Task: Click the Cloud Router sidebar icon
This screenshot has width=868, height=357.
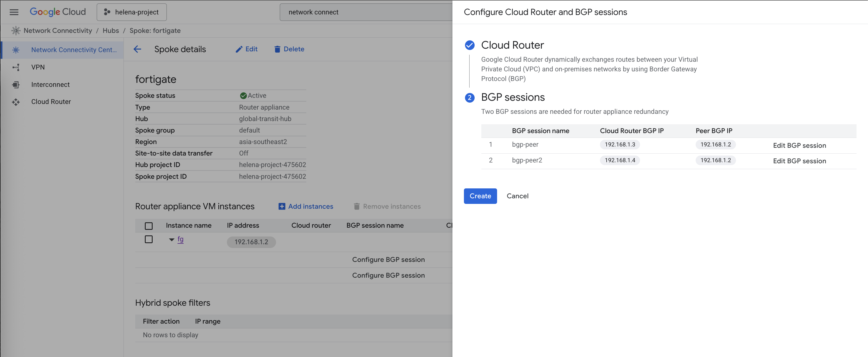Action: [x=16, y=102]
